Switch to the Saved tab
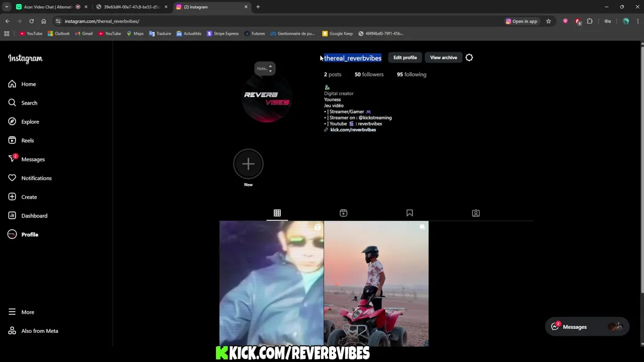 point(410,213)
